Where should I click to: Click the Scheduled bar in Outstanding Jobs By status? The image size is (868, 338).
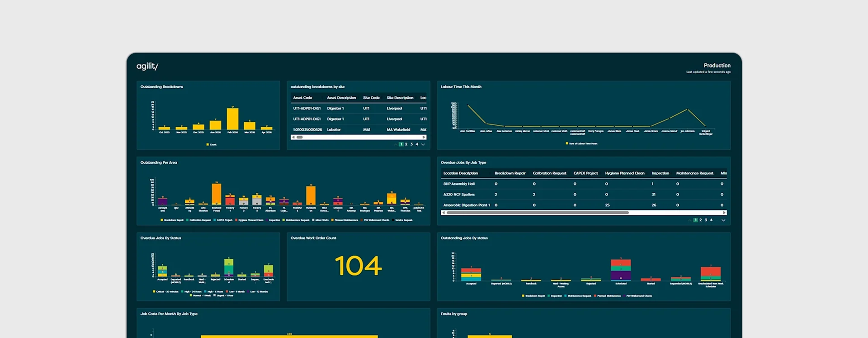pyautogui.click(x=621, y=270)
